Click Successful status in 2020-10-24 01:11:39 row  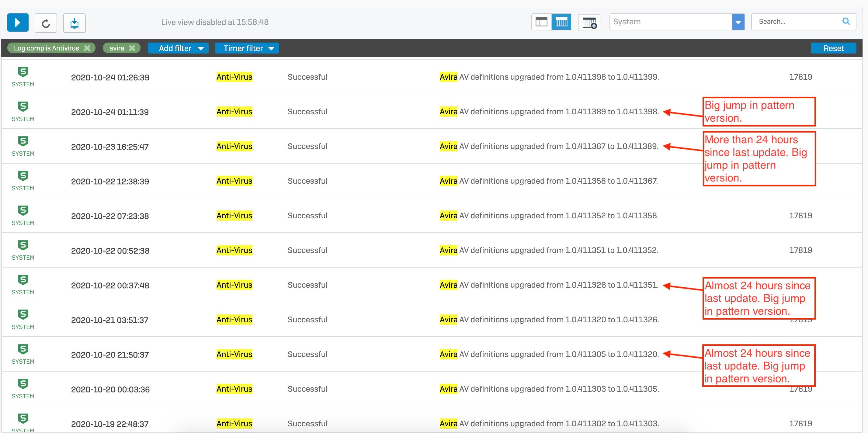(307, 112)
